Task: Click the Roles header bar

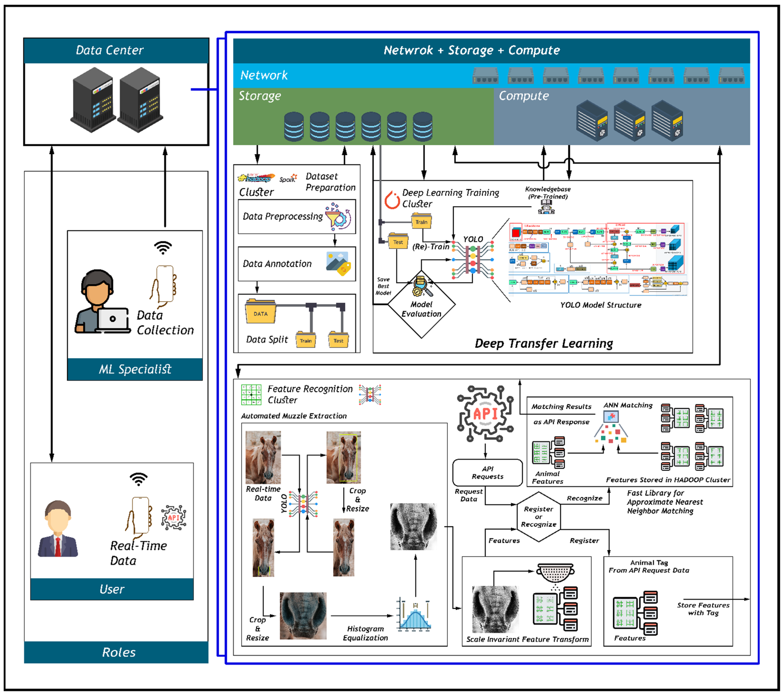Action: click(116, 652)
